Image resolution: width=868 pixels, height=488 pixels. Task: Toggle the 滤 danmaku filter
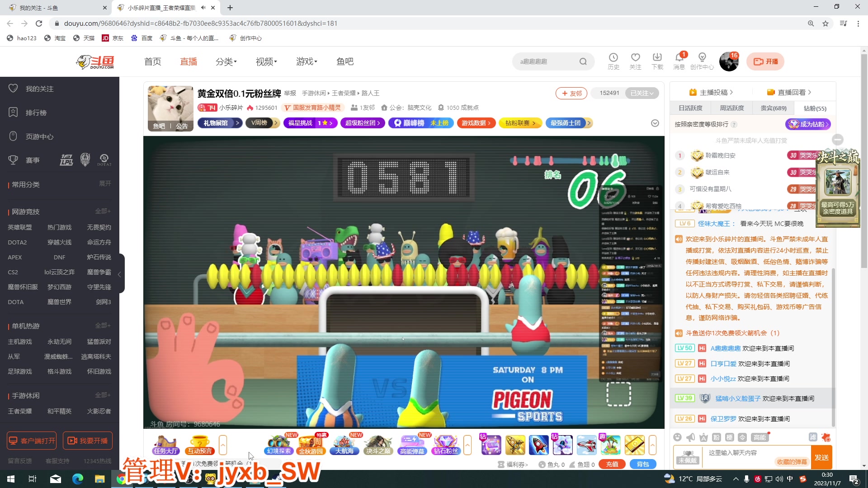[813, 437]
